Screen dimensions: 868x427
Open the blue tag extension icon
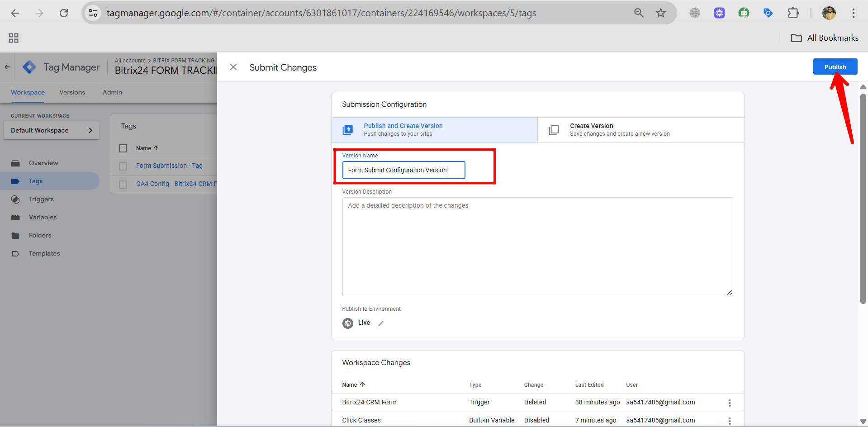pyautogui.click(x=768, y=13)
